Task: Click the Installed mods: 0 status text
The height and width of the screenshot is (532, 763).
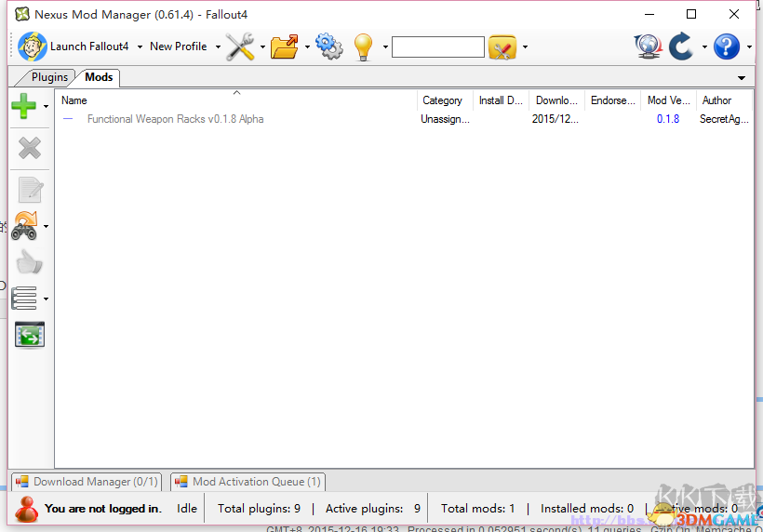Action: pos(587,509)
